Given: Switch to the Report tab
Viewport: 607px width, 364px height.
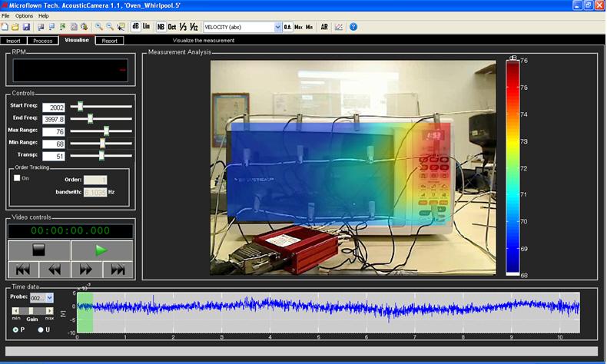Looking at the screenshot, I should click(x=110, y=41).
